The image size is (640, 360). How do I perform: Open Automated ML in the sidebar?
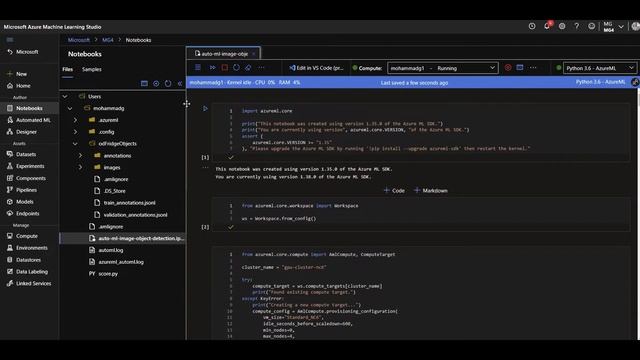[29, 120]
